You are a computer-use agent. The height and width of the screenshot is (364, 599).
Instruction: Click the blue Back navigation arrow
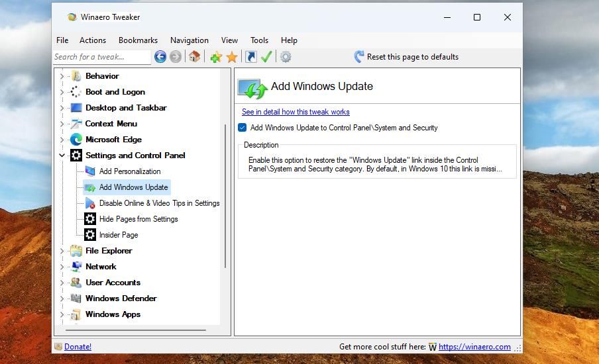[160, 57]
